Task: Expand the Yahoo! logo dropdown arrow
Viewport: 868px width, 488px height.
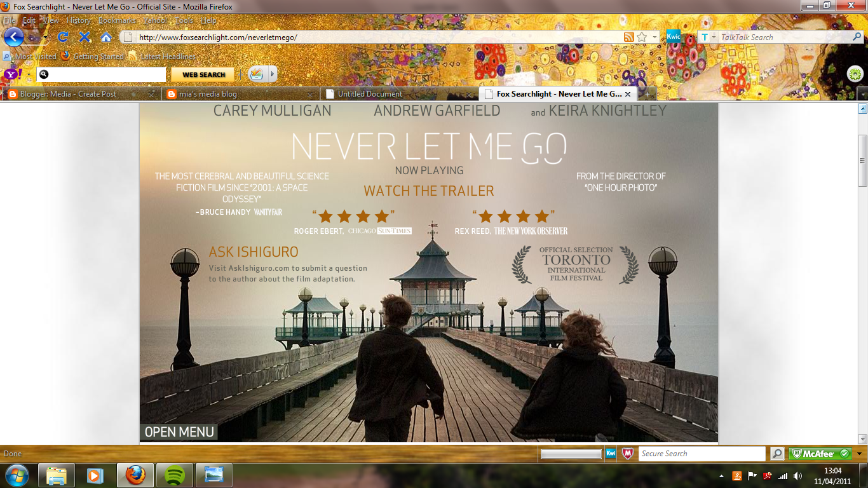Action: 29,74
